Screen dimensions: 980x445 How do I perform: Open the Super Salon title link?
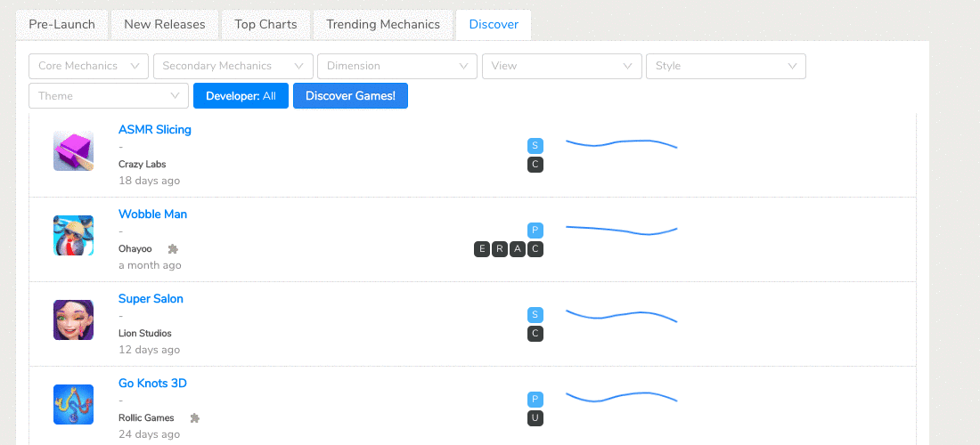151,299
